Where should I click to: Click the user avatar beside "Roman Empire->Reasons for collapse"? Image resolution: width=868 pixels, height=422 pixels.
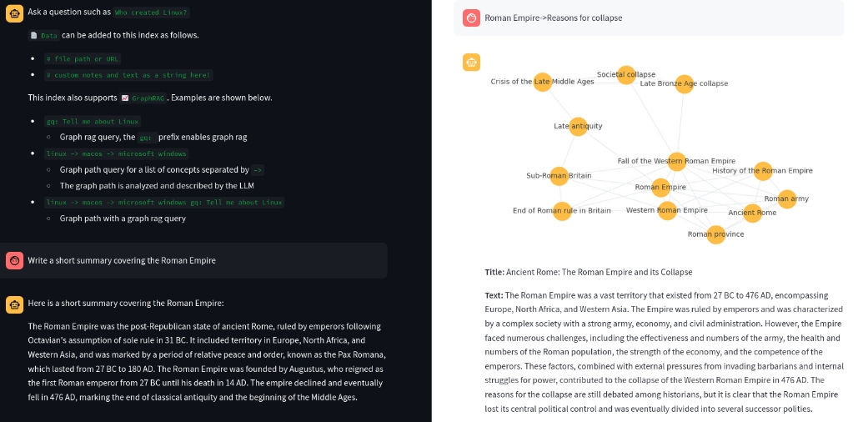click(471, 18)
